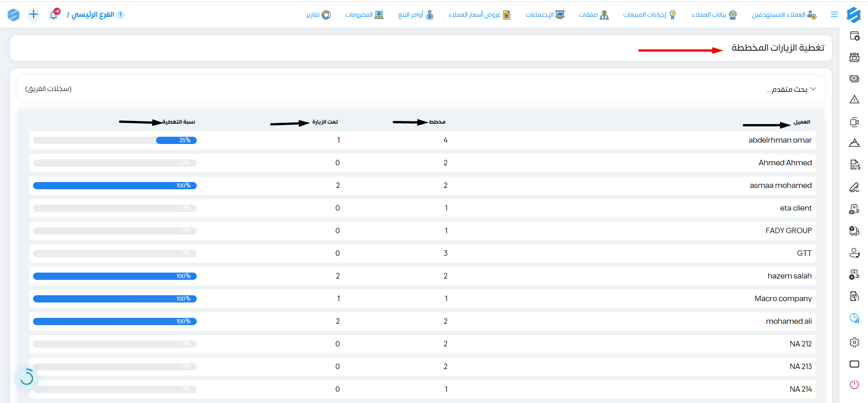Open أوامر البيع menu

tap(416, 14)
